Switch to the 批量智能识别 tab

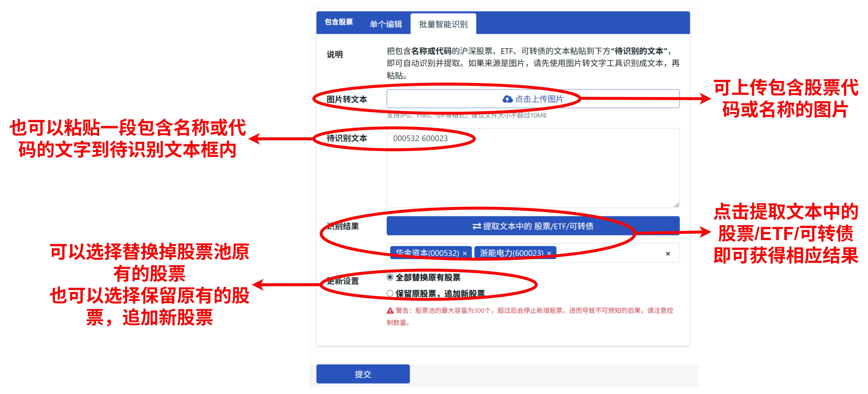443,24
